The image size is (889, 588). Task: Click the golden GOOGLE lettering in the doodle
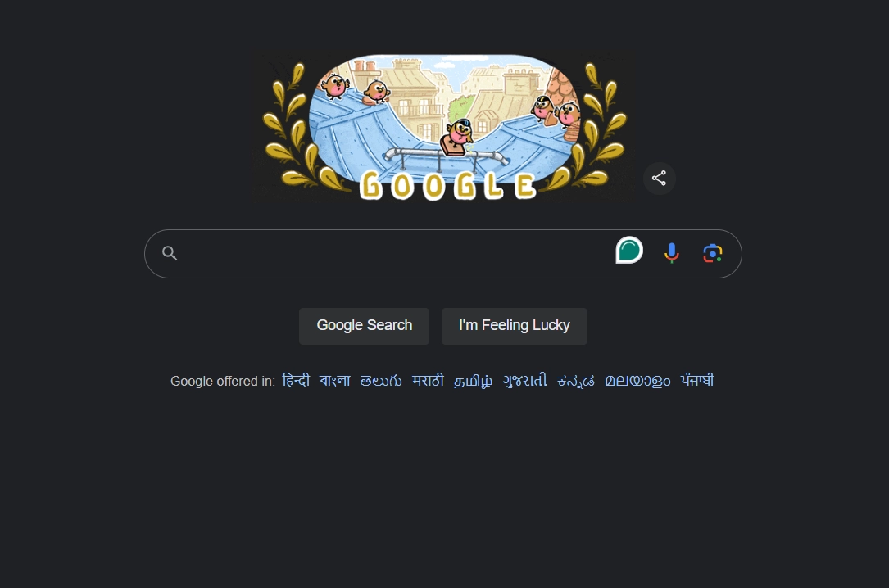448,186
